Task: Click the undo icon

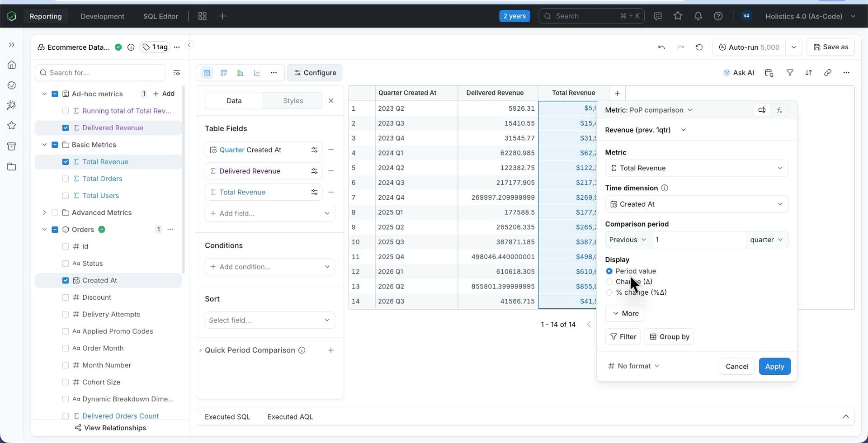Action: 661,47
